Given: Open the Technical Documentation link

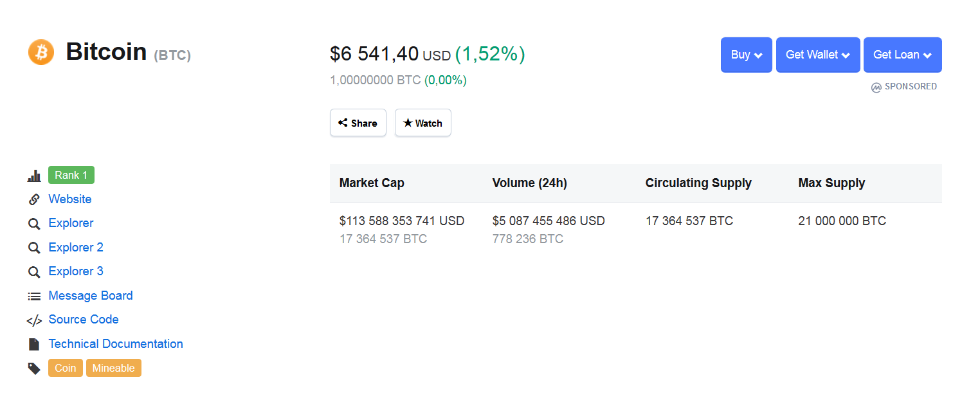Looking at the screenshot, I should pos(116,344).
